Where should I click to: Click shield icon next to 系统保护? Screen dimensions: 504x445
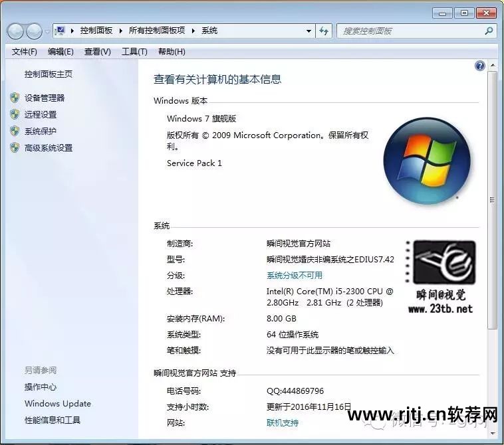pyautogui.click(x=15, y=131)
